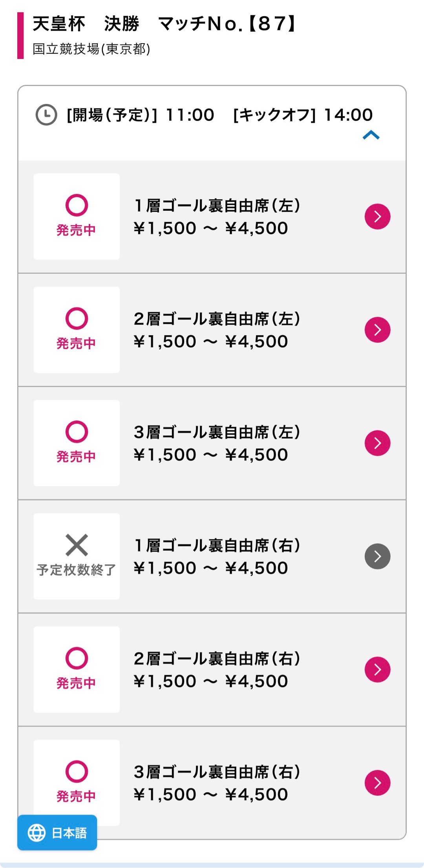Image resolution: width=424 pixels, height=868 pixels.
Task: Click globe icon on the language button
Action: point(37,833)
